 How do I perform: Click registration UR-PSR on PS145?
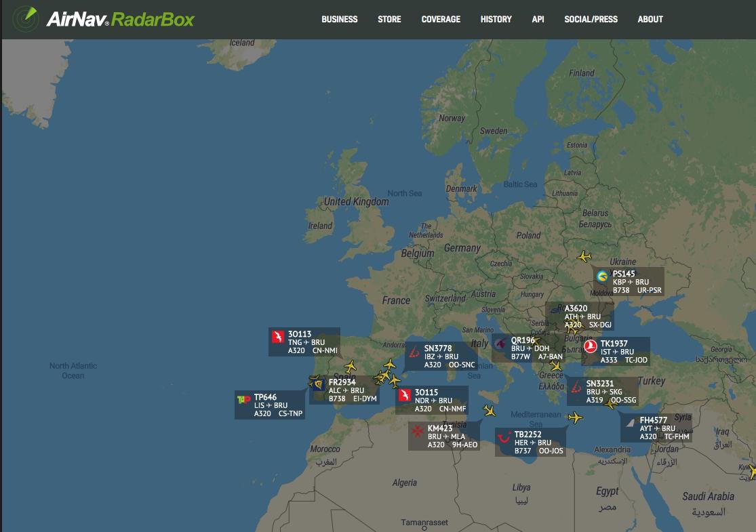649,290
